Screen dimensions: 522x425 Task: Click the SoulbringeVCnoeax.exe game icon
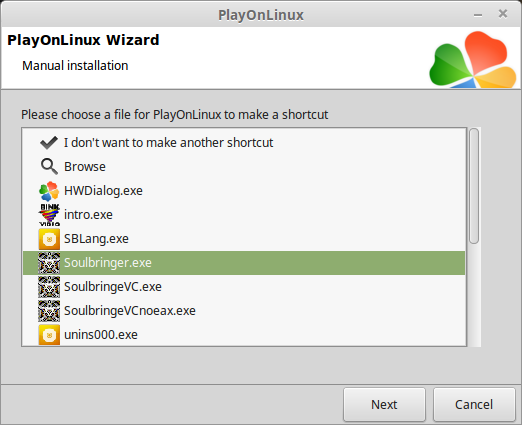[49, 311]
